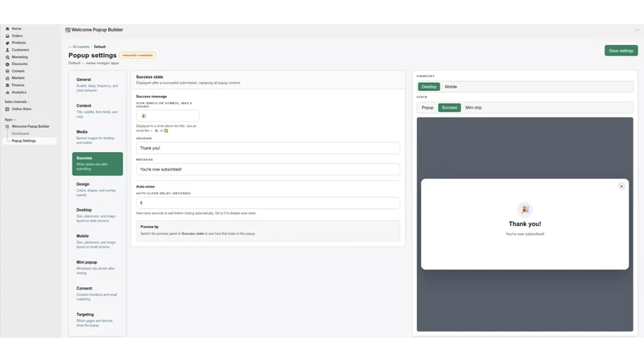This screenshot has height=362, width=644.
Task: Open the Mobile settings section
Action: (x=97, y=242)
